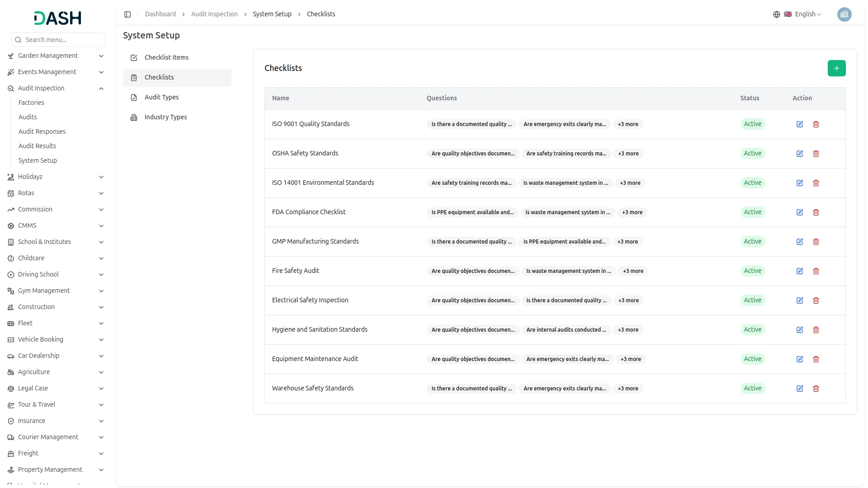The height and width of the screenshot is (488, 868).
Task: Delete the FDA Compliance Checklist row
Action: tap(816, 212)
